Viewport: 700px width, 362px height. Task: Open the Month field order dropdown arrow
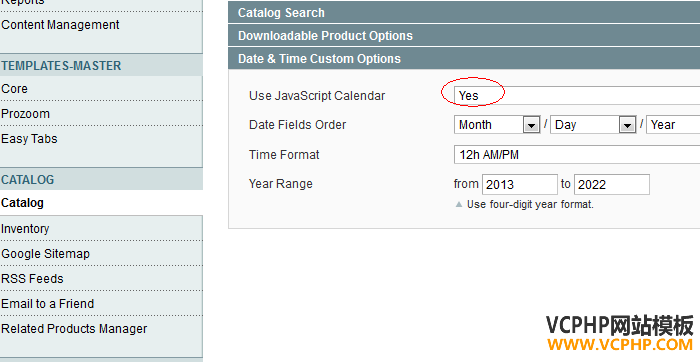click(531, 125)
